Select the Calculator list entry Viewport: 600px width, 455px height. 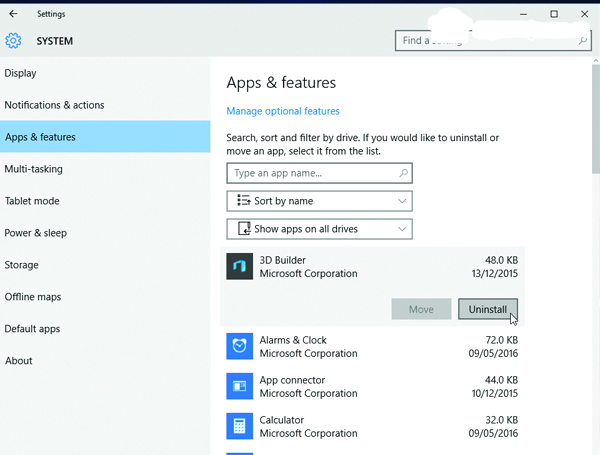pos(372,426)
